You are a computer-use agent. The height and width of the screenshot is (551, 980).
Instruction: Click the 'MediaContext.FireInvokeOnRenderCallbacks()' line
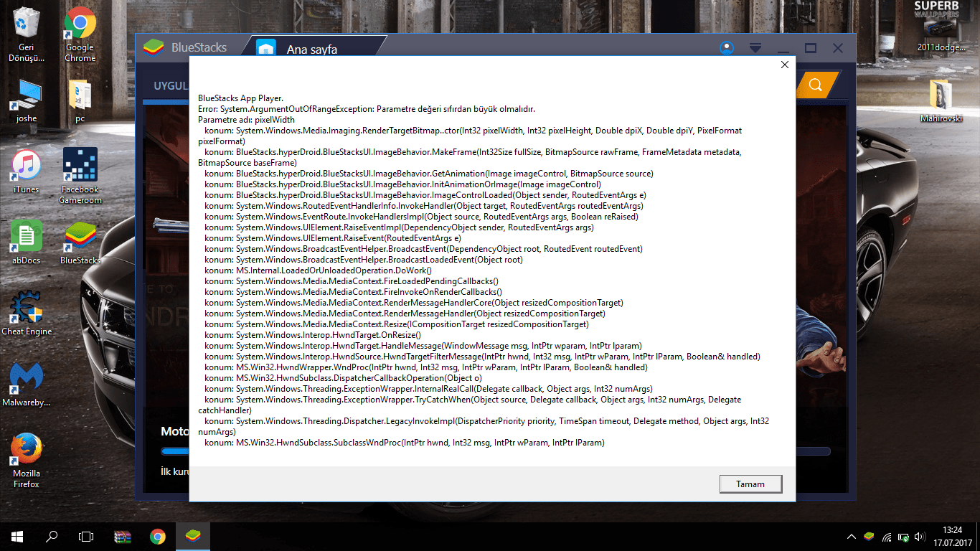pos(353,292)
